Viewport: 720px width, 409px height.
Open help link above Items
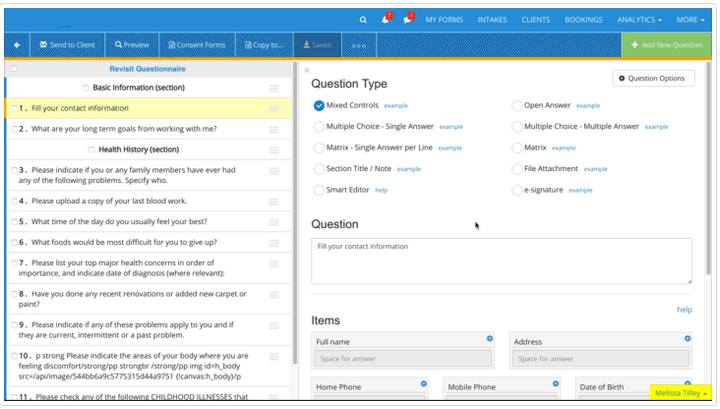(684, 310)
